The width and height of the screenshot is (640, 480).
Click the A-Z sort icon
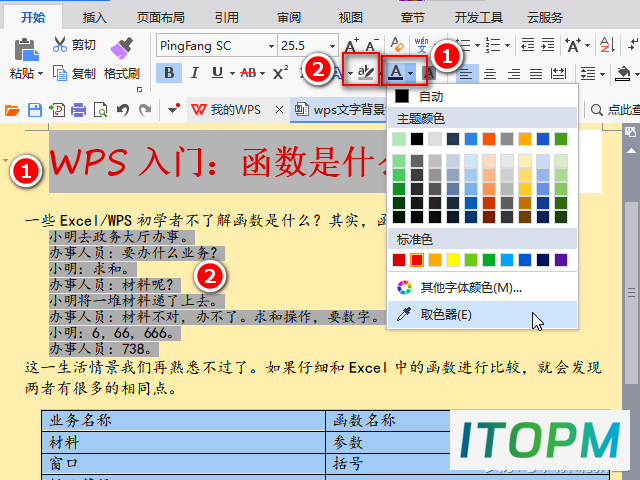(x=607, y=45)
